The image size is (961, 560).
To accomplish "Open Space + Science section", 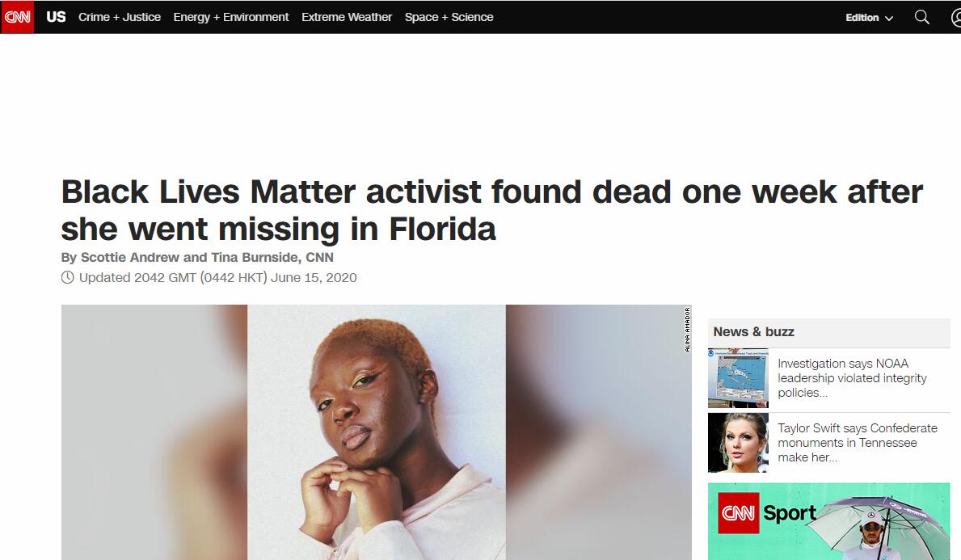I will pyautogui.click(x=449, y=17).
